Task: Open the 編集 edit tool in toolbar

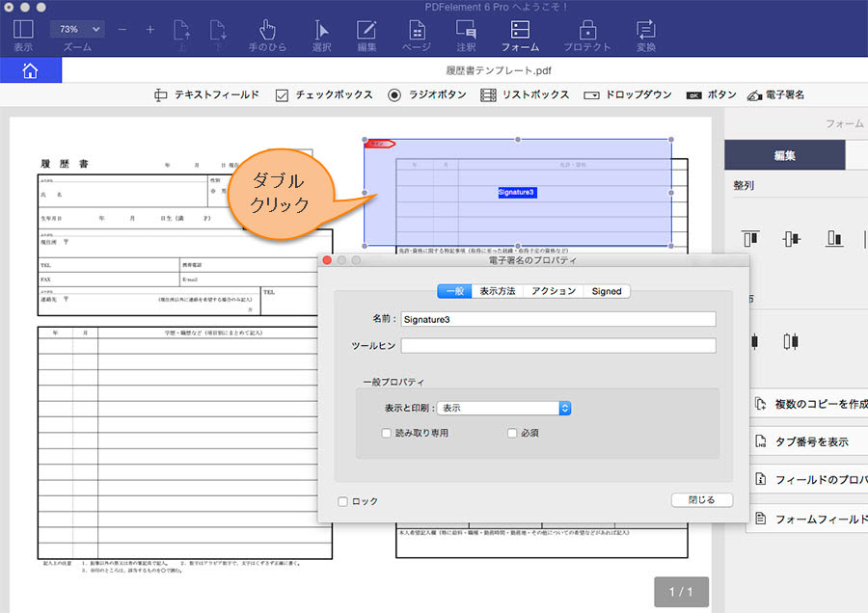Action: click(366, 35)
